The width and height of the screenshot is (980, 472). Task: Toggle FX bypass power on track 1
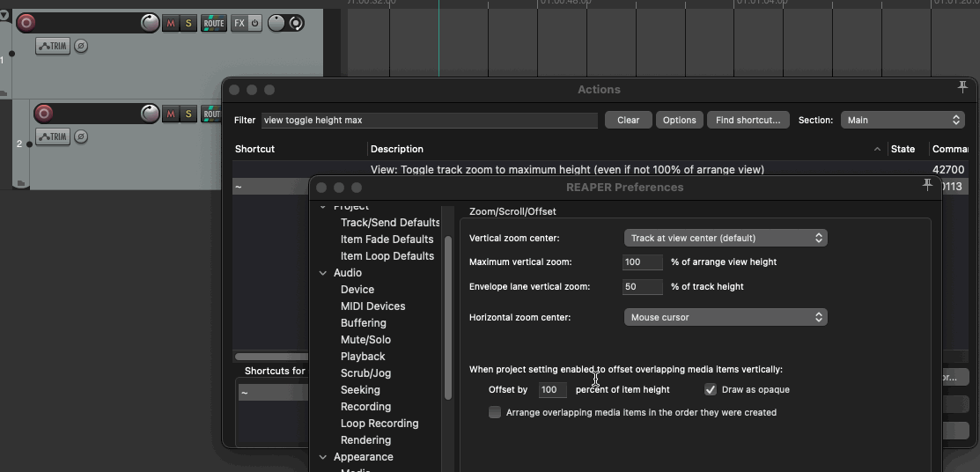click(x=255, y=23)
